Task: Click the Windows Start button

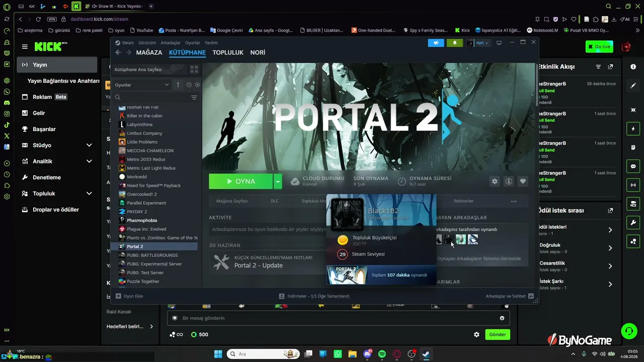Action: point(218,354)
